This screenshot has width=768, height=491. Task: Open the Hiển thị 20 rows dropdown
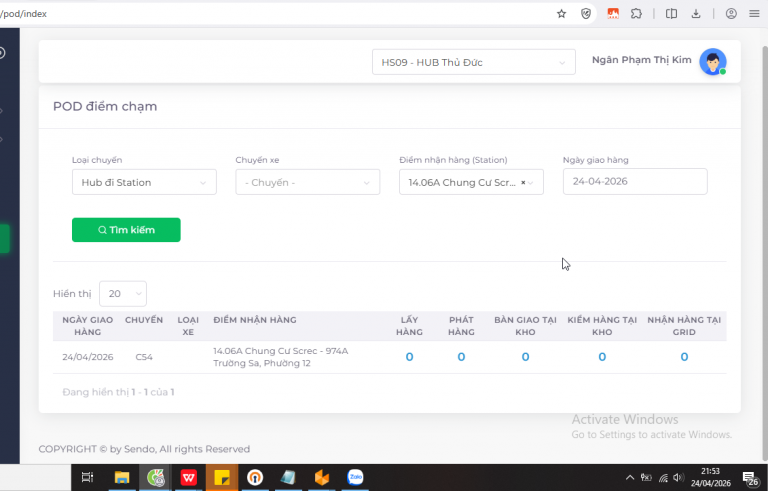point(123,294)
